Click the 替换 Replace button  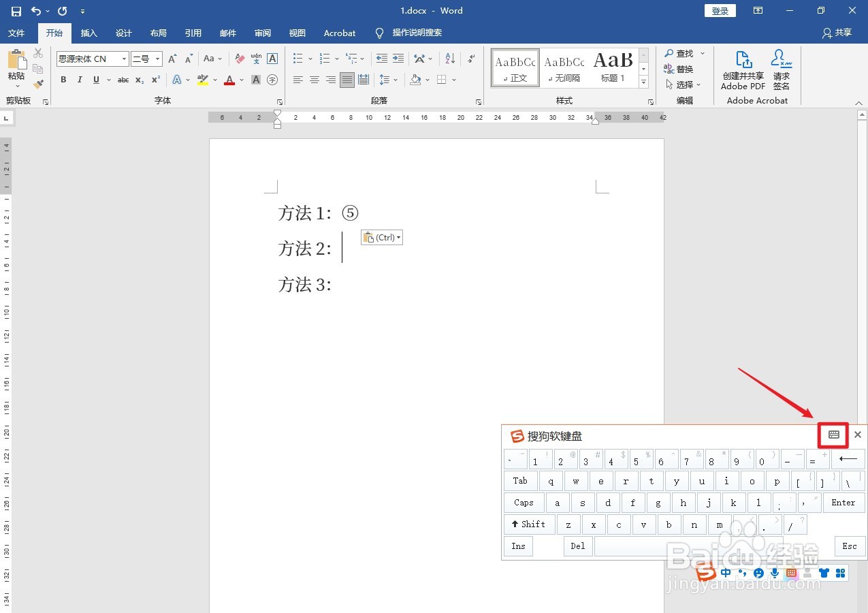[x=679, y=69]
